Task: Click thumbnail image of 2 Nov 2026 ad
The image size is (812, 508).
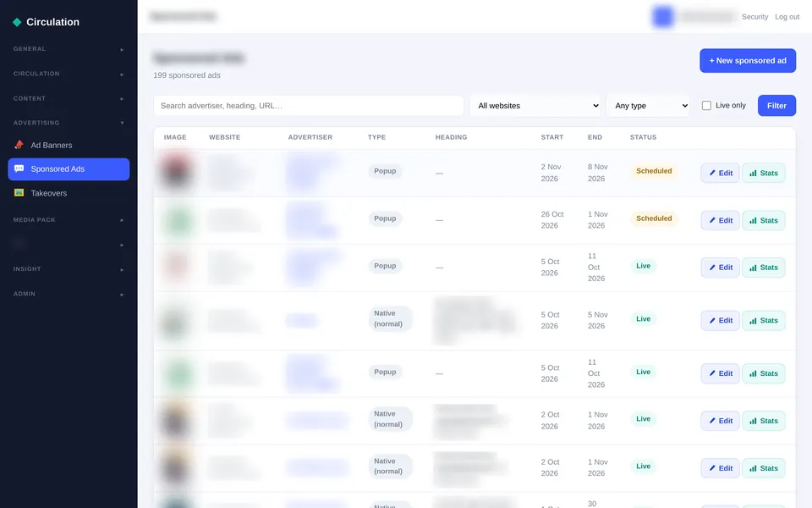Action: click(x=176, y=172)
